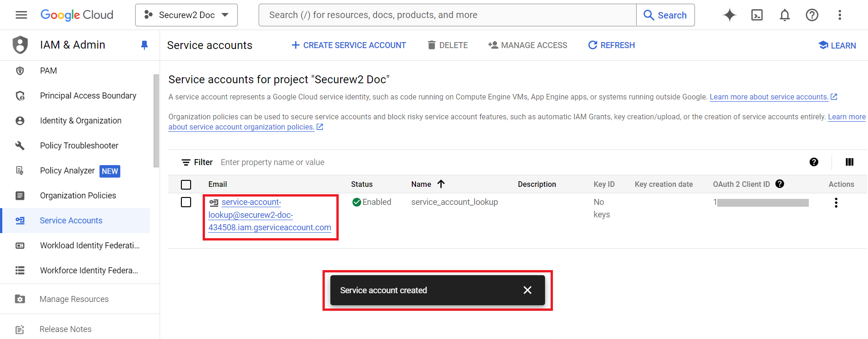
Task: Dismiss the Service account created toast
Action: [x=527, y=290]
